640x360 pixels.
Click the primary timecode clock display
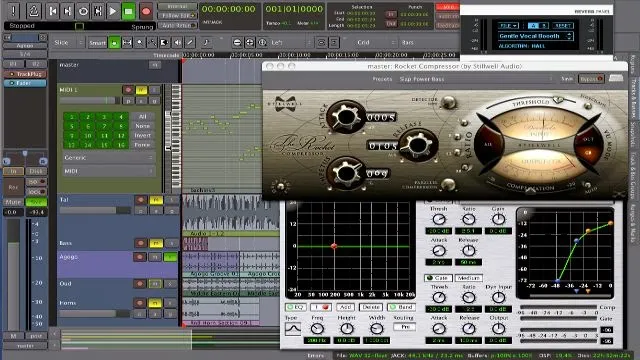pos(229,9)
